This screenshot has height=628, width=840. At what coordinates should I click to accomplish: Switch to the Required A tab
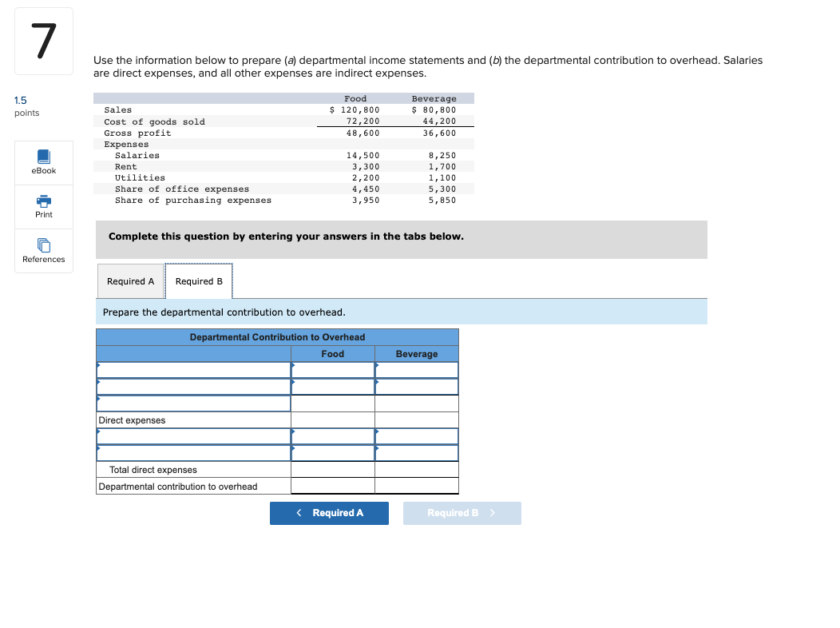coord(130,280)
